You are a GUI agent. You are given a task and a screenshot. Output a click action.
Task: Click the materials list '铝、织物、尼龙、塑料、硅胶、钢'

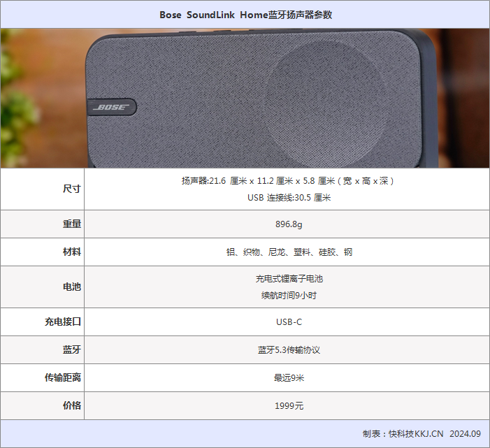pyautogui.click(x=289, y=252)
